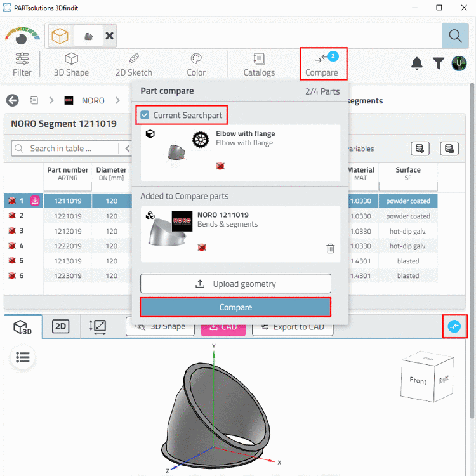Click inside Search in table field
The width and height of the screenshot is (476, 476).
[65, 149]
